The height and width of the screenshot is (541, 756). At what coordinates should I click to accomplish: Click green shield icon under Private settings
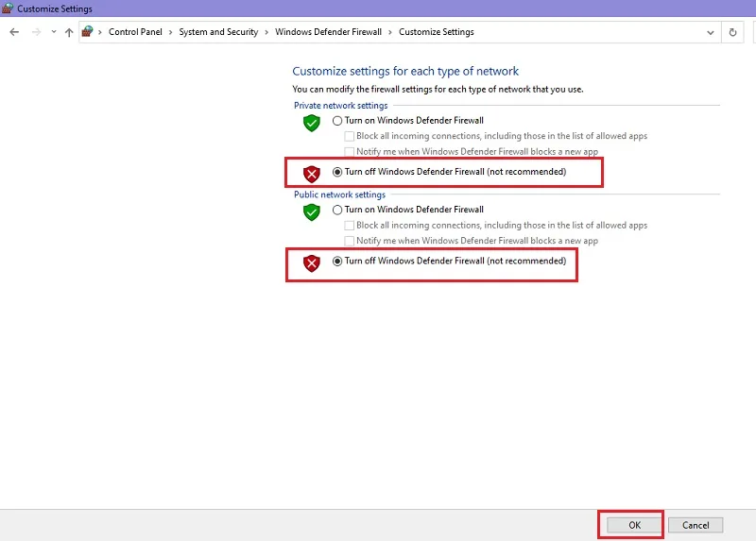click(x=312, y=124)
